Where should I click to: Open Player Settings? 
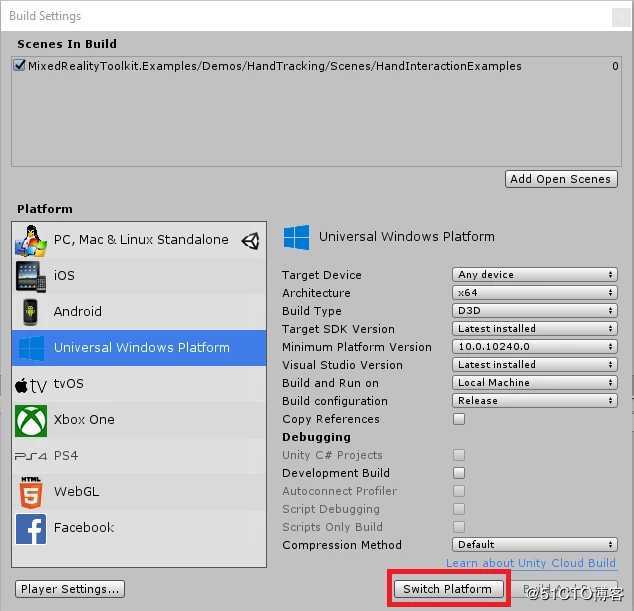(x=70, y=589)
